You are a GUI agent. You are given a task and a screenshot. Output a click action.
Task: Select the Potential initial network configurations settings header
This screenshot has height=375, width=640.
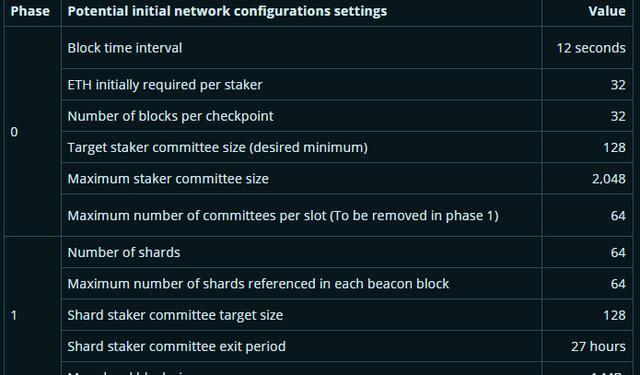[x=227, y=11]
